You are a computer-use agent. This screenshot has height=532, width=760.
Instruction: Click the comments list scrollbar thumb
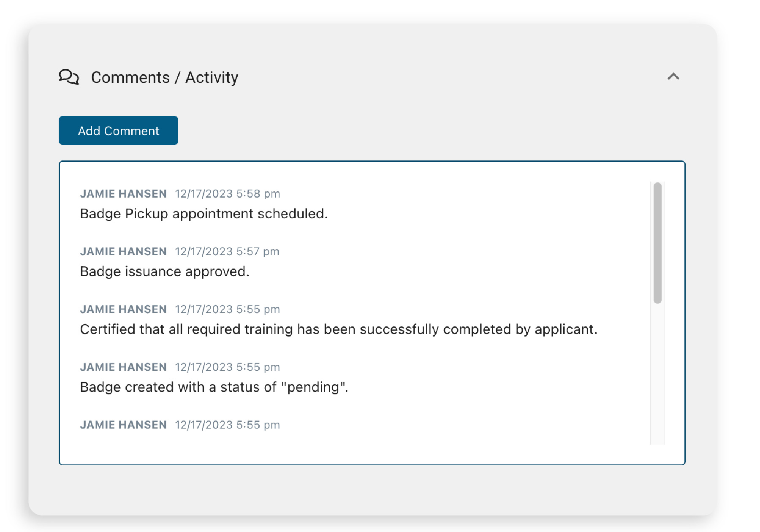(x=657, y=243)
